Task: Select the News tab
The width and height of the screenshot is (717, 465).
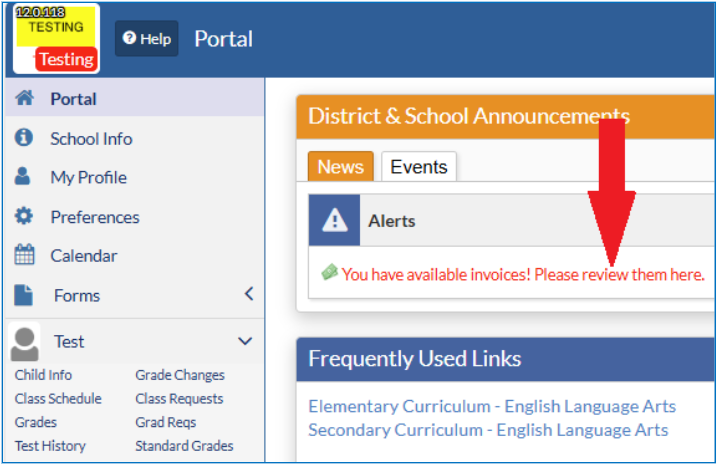Action: click(x=340, y=167)
